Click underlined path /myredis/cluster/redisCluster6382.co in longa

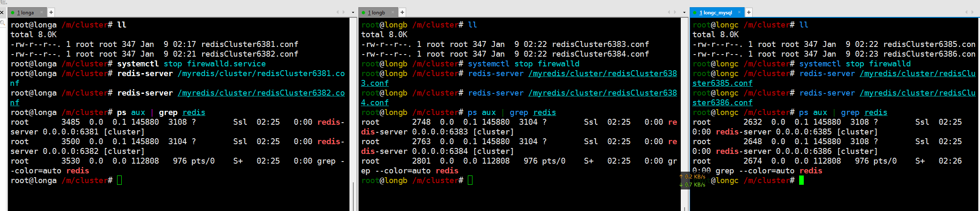(x=261, y=93)
